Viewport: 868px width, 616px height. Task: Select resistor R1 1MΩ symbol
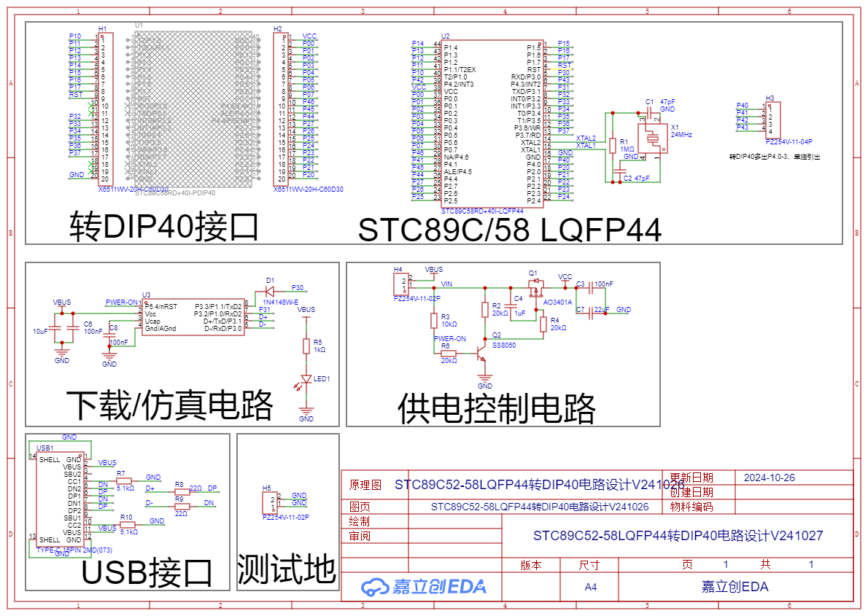(x=612, y=146)
